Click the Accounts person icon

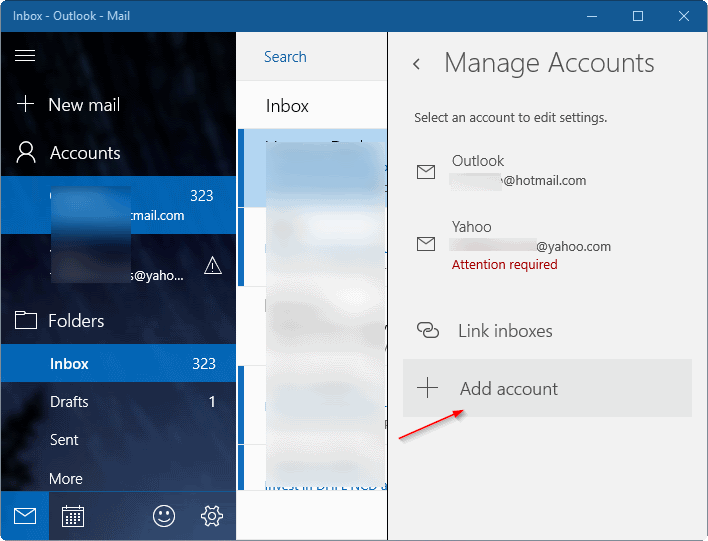(x=26, y=152)
